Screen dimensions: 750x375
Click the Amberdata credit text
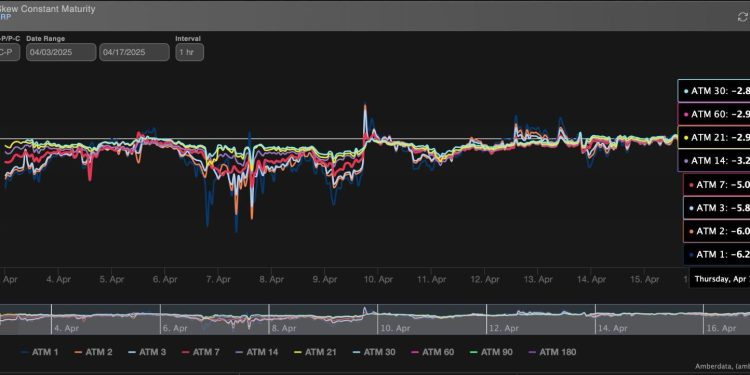point(722,366)
